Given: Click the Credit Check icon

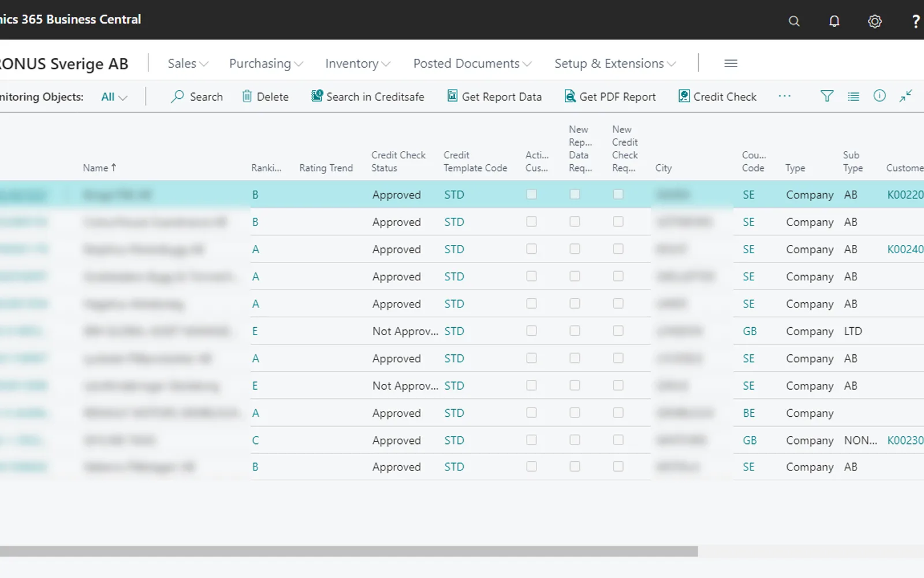Looking at the screenshot, I should point(684,96).
